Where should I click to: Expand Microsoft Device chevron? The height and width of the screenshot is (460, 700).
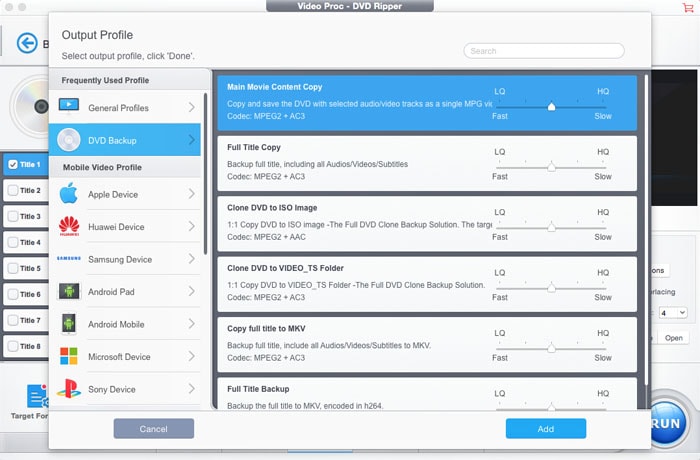coord(192,356)
